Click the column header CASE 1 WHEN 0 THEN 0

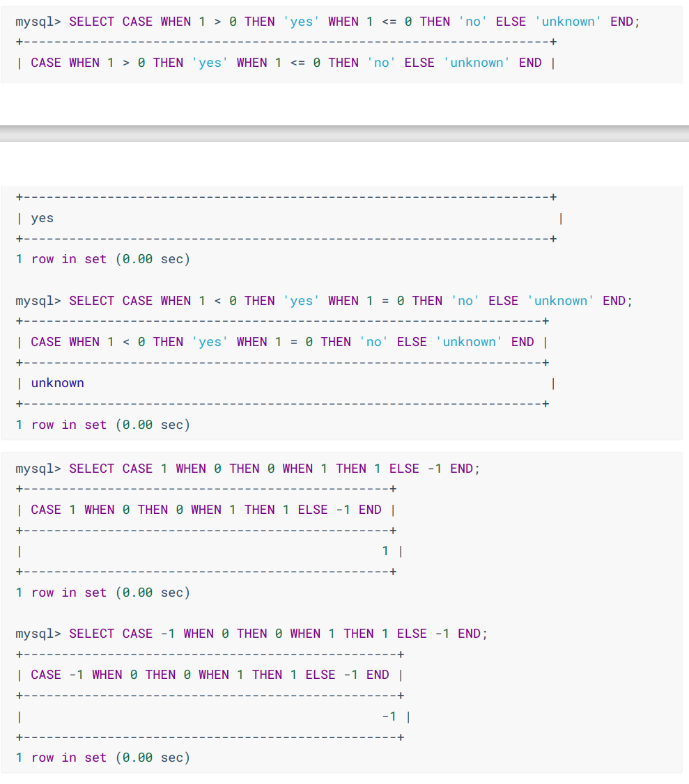tap(206, 510)
